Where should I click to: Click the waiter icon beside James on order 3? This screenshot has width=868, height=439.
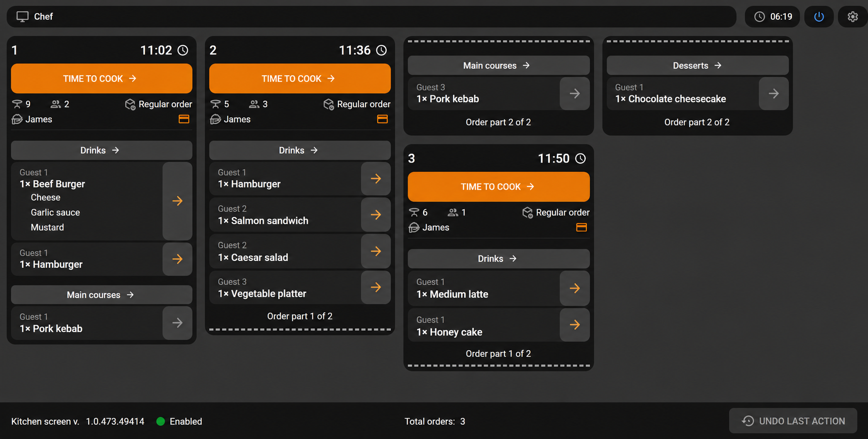click(x=414, y=227)
